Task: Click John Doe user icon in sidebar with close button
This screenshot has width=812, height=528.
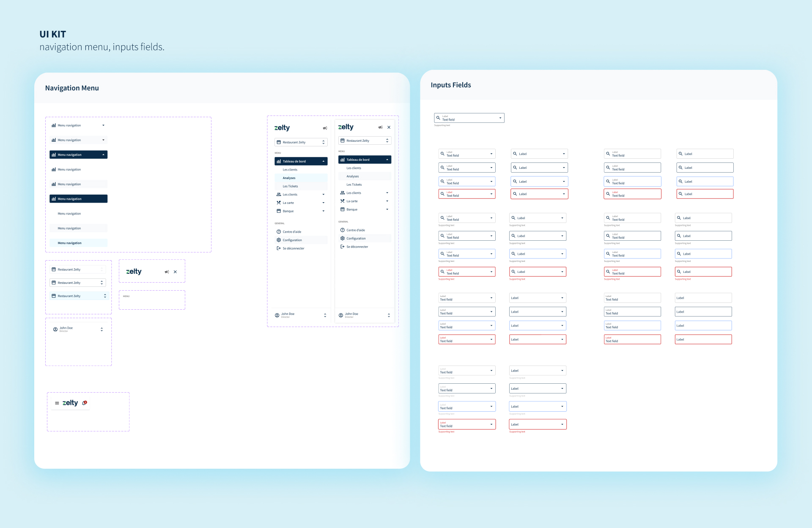Action: 341,315
